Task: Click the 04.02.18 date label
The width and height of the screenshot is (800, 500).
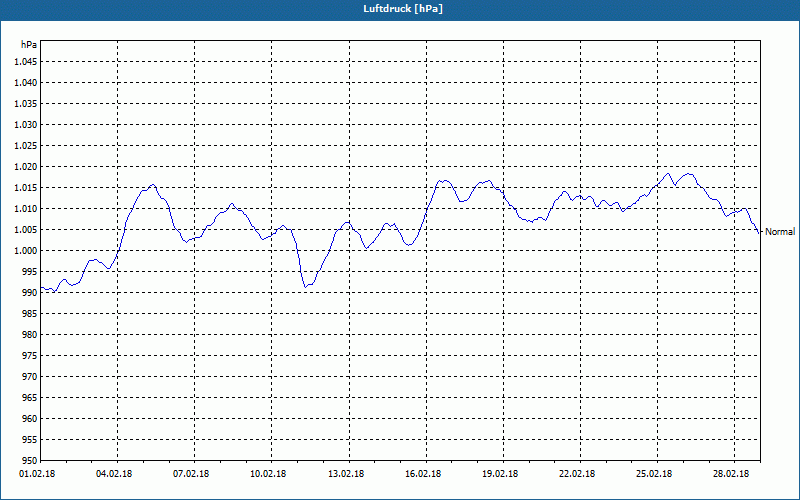Action: click(114, 474)
